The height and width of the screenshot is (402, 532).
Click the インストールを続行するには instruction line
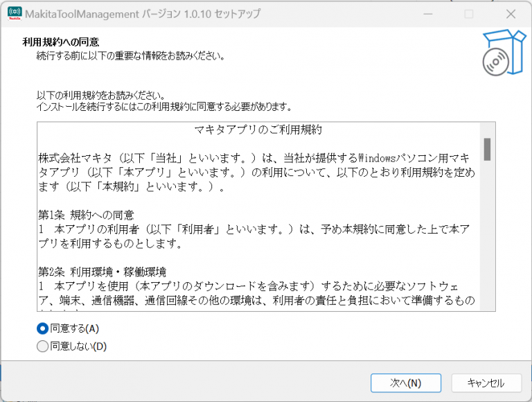(x=163, y=107)
